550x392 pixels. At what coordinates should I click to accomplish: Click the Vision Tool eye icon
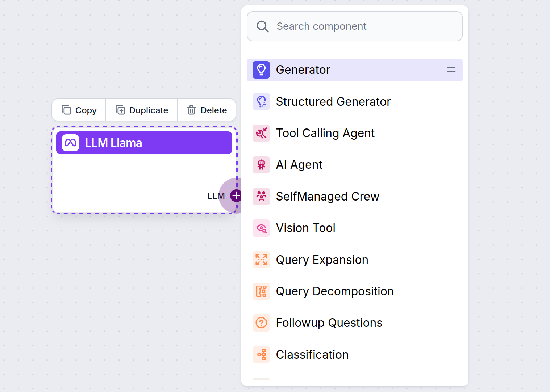coord(261,228)
